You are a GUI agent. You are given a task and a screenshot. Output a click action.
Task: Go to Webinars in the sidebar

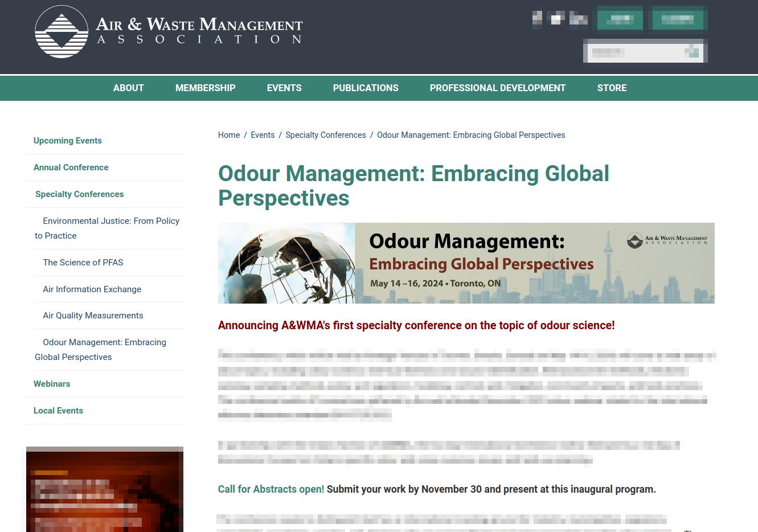52,384
